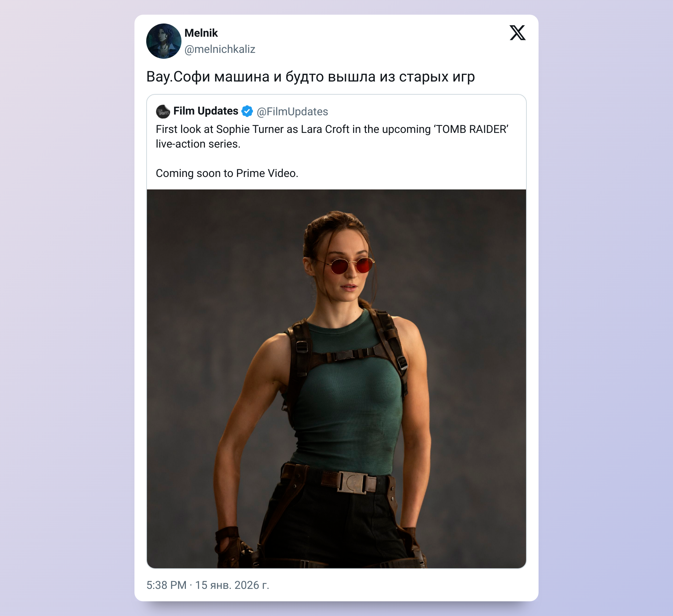This screenshot has height=616, width=673.
Task: Click the date '15 янв. 2026 г.'
Action: [232, 585]
